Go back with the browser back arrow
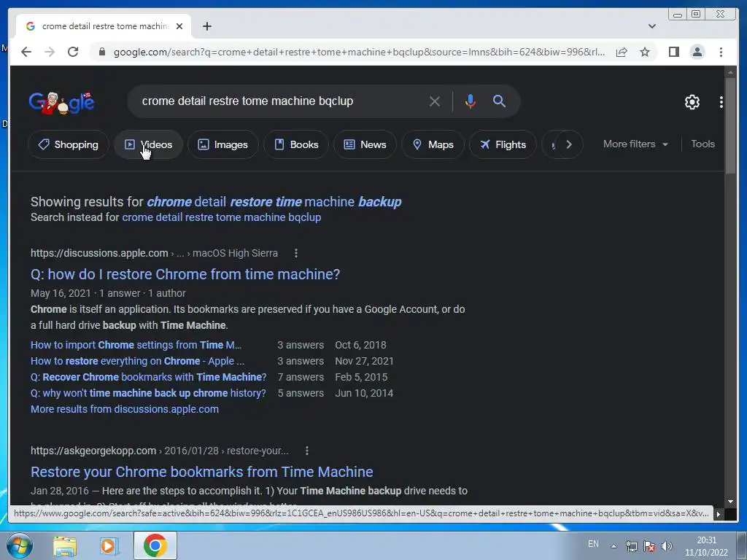 [x=26, y=52]
